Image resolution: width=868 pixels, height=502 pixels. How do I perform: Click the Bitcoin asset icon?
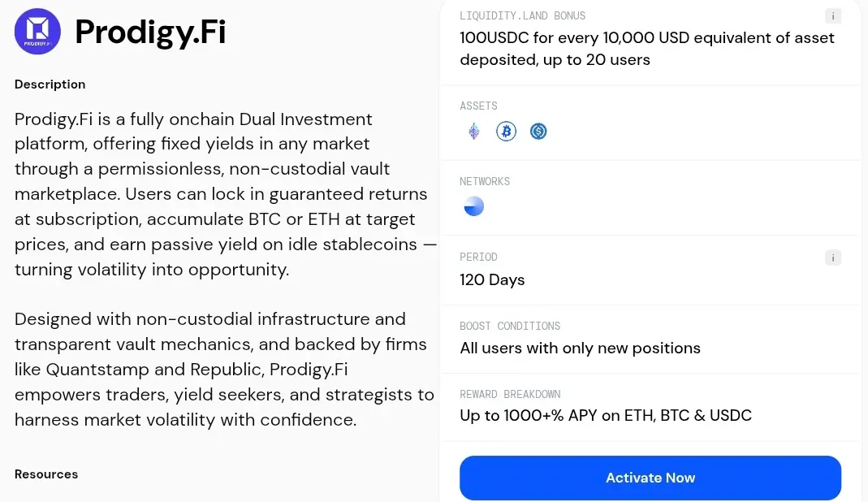[506, 132]
